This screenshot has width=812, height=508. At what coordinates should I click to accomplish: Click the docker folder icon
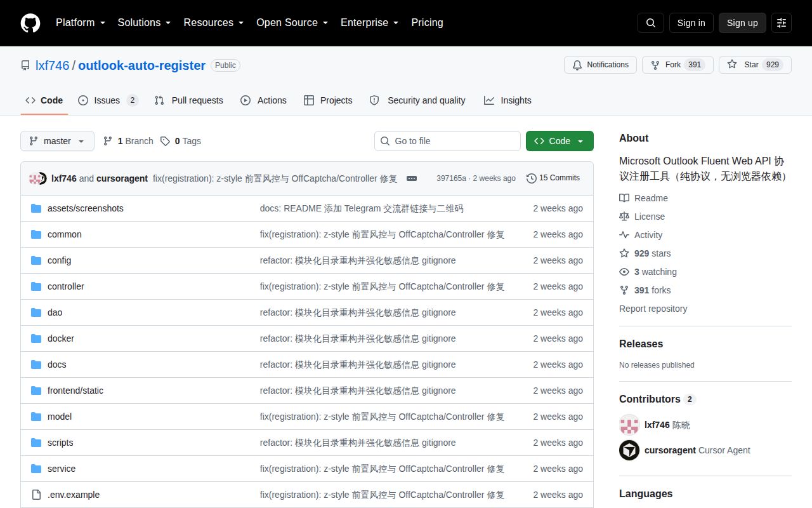coord(36,338)
